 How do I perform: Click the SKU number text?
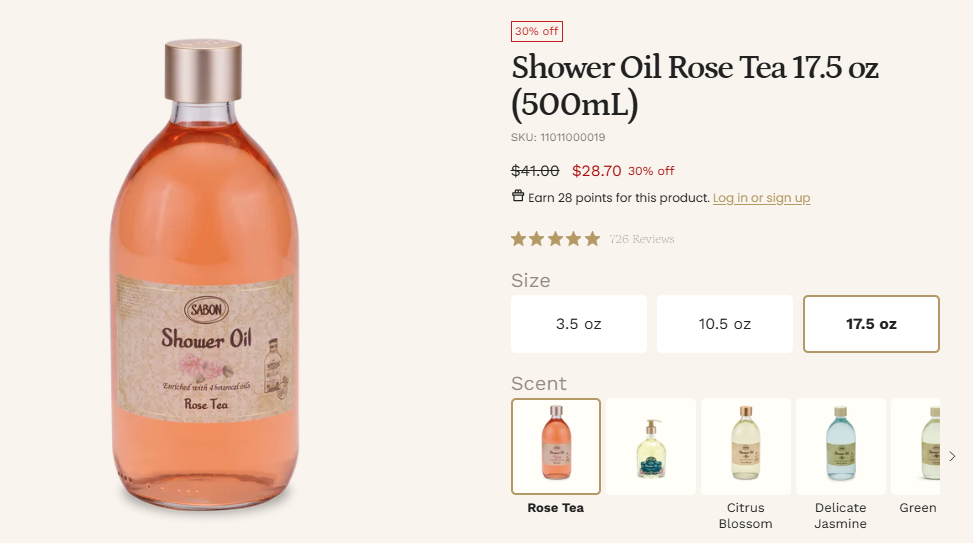click(x=558, y=138)
